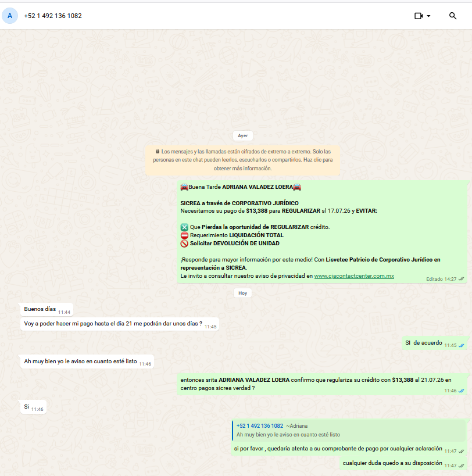Click the end-to-end encryption notice
Screen dimensions: 472x476
[242, 160]
